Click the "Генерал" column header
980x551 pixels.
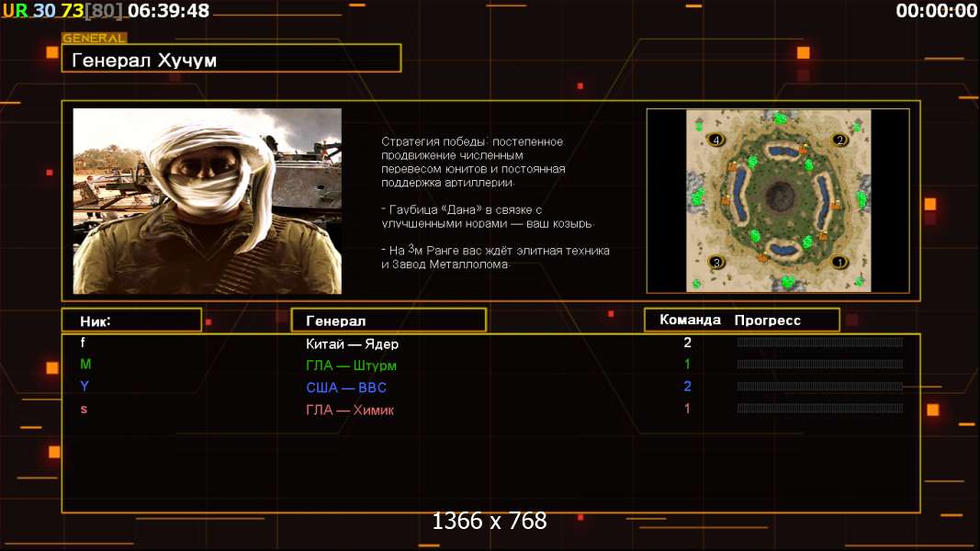tap(389, 320)
